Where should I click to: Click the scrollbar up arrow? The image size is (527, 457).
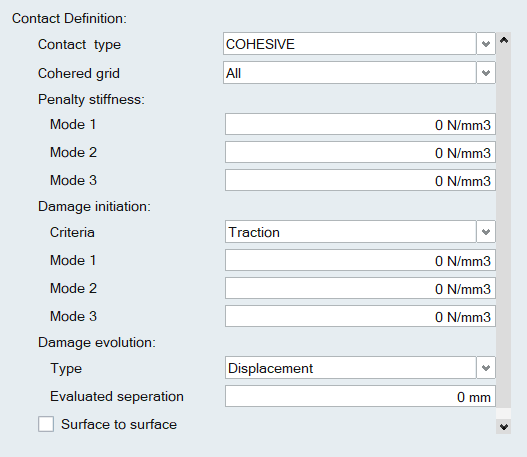(503, 40)
